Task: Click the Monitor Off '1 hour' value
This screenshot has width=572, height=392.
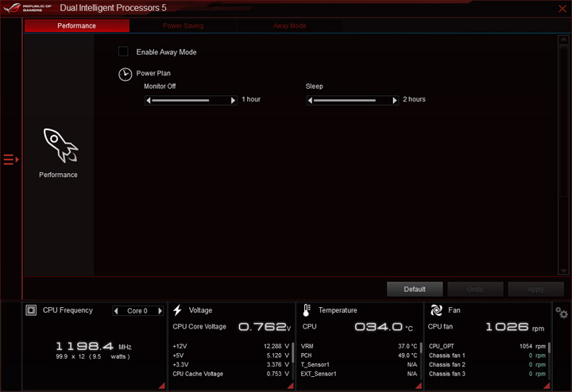Action: click(x=251, y=99)
